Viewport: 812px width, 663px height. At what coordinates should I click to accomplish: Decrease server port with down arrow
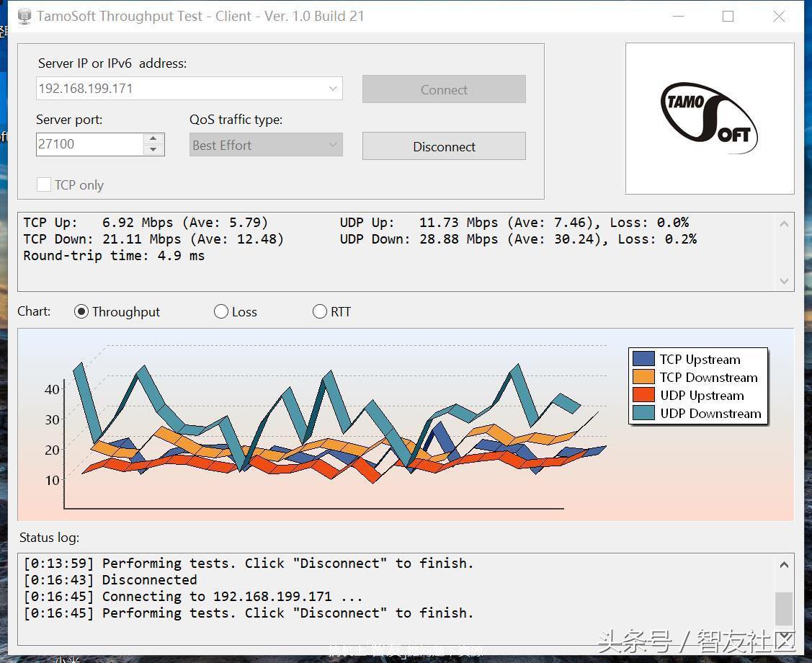pos(152,150)
